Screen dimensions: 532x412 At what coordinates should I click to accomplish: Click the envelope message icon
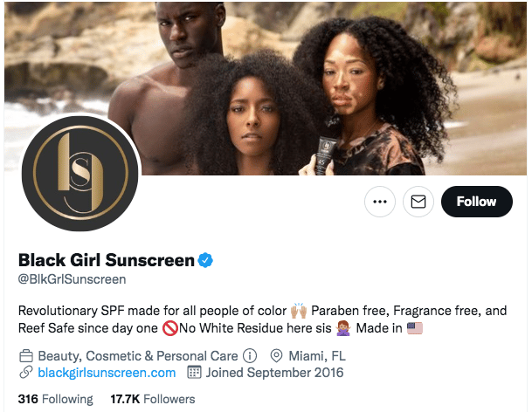click(x=418, y=202)
